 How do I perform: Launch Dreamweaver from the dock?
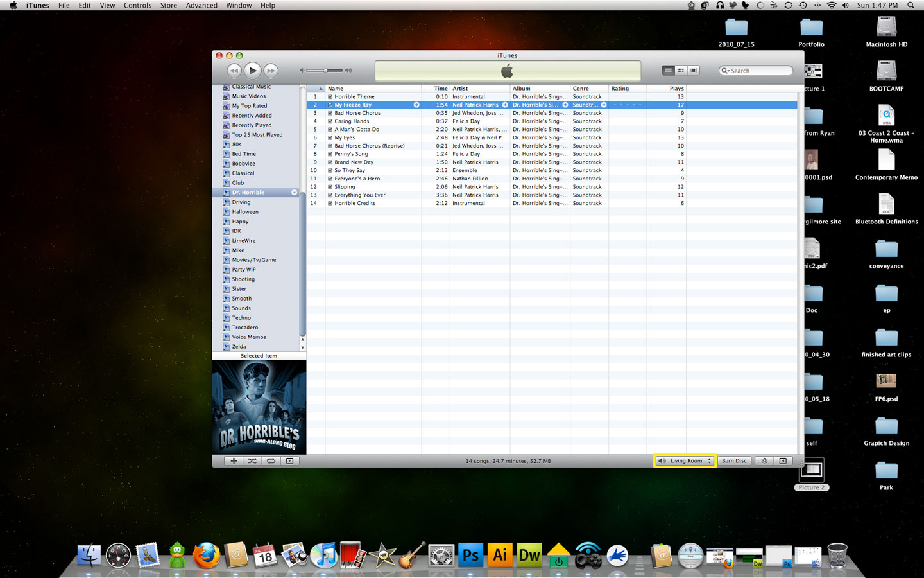(529, 556)
